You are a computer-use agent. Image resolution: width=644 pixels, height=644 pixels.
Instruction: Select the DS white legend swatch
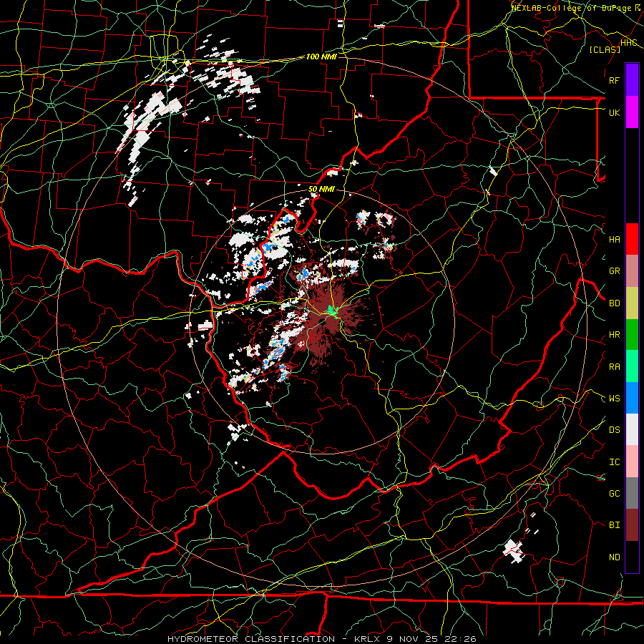(632, 429)
